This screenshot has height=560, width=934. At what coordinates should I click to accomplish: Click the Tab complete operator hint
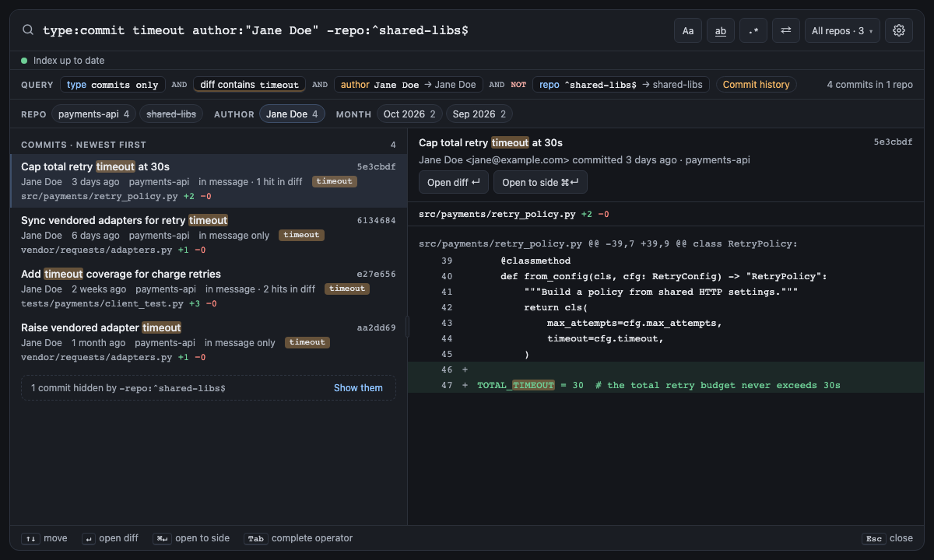click(299, 538)
